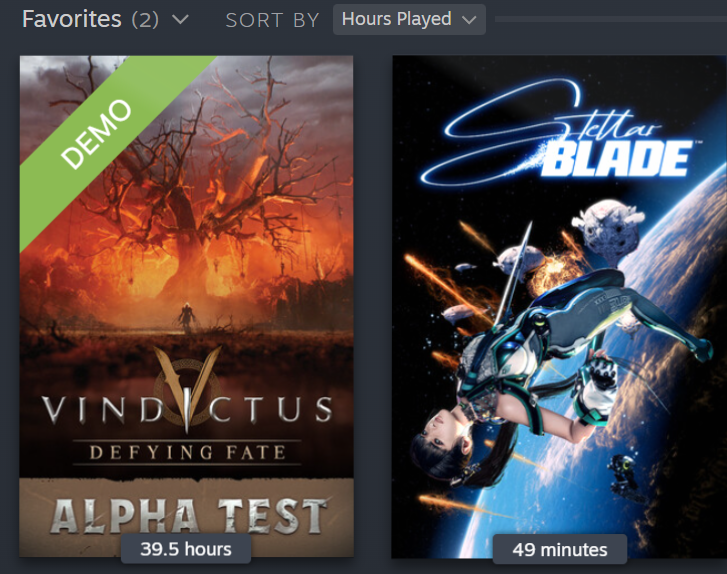Click the Favorites collection title

[72, 19]
